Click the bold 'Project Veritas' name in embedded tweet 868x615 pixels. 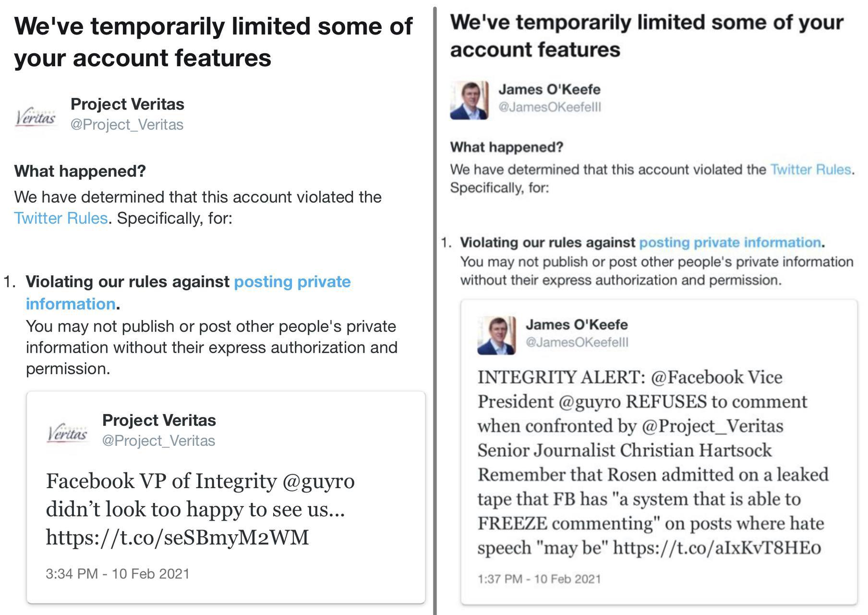click(159, 420)
